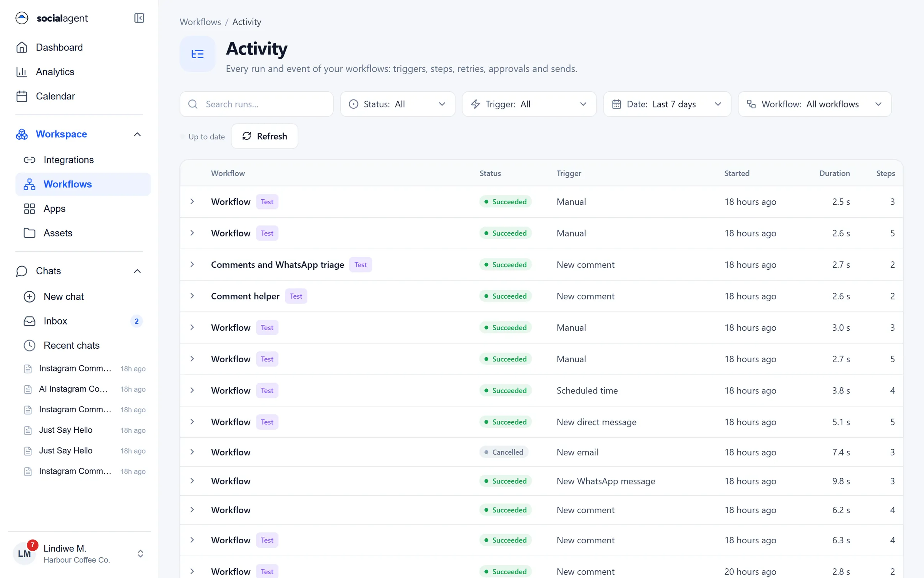This screenshot has height=578, width=924.
Task: Click the Integrations link icon
Action: click(x=30, y=160)
